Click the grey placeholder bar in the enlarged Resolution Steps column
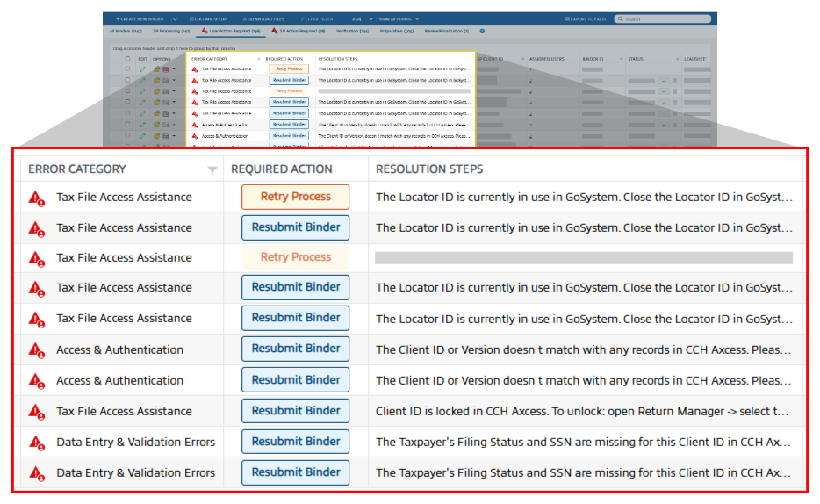Viewport: 820px width, 504px height. tap(584, 258)
